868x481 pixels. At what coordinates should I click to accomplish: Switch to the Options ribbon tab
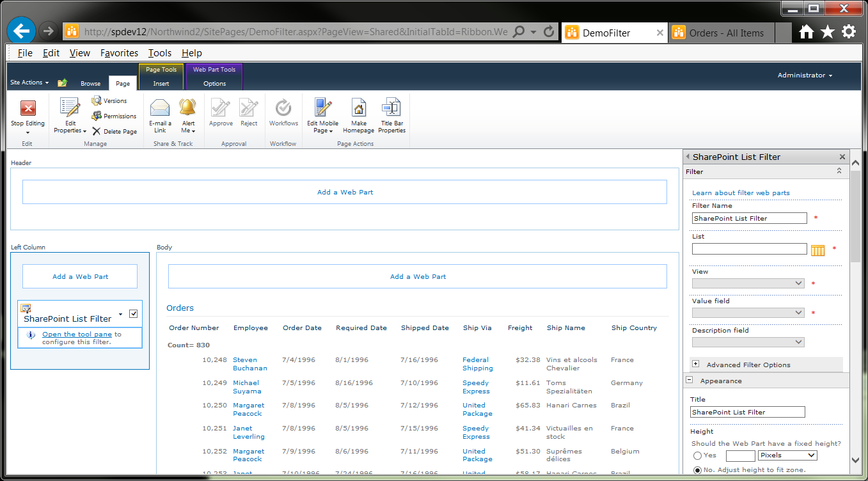click(x=214, y=83)
